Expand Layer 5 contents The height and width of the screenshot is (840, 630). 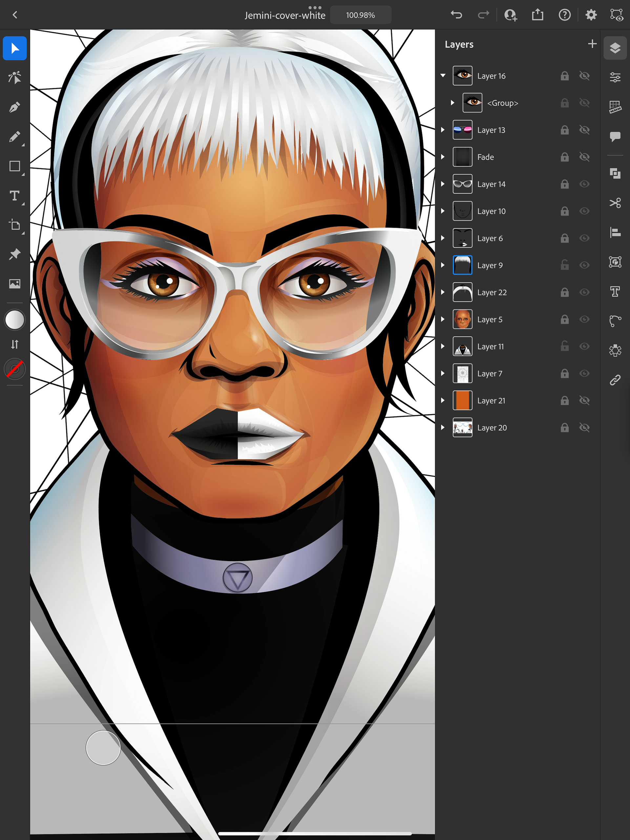point(443,319)
